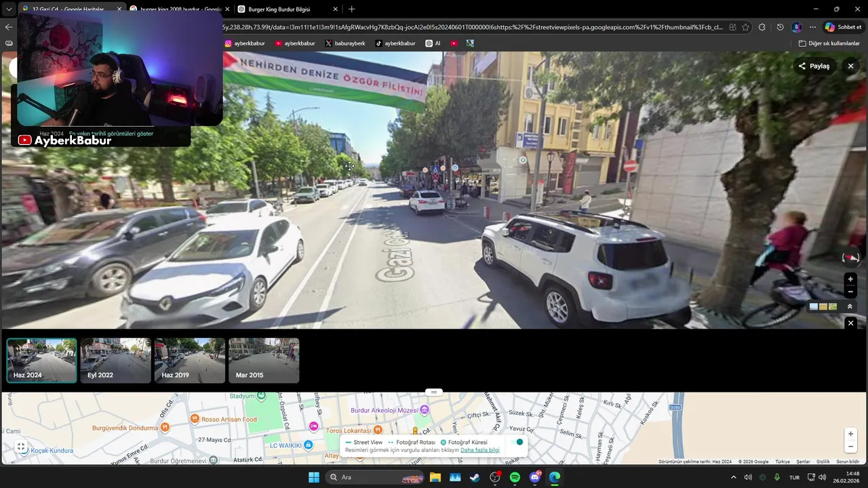The height and width of the screenshot is (488, 868).
Task: Click the browser address bar URL
Action: coord(473,27)
